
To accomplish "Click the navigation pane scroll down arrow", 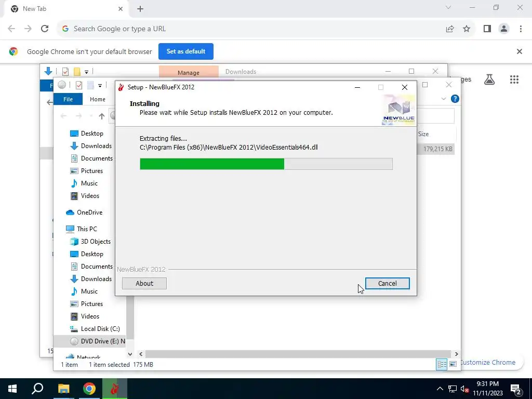I will click(130, 354).
